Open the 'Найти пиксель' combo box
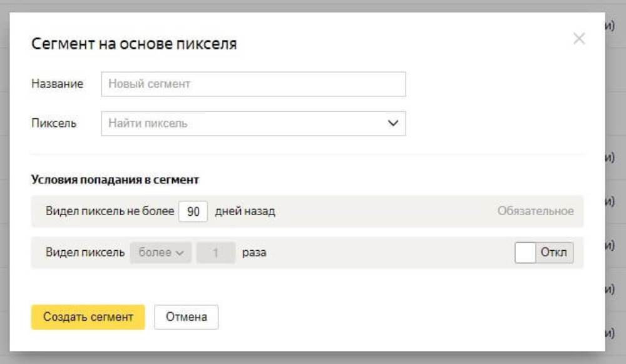The image size is (626, 364). pyautogui.click(x=244, y=123)
